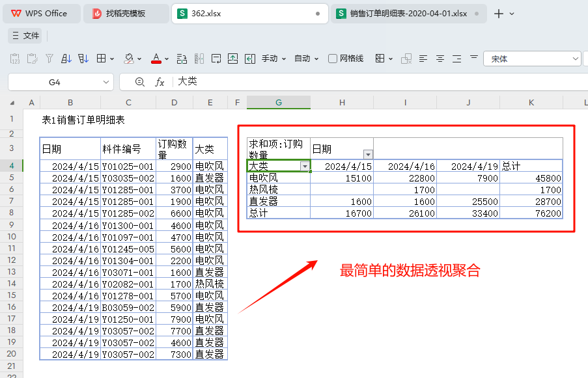Click the row height adjust icon
This screenshot has height=378, width=588.
click(182, 59)
